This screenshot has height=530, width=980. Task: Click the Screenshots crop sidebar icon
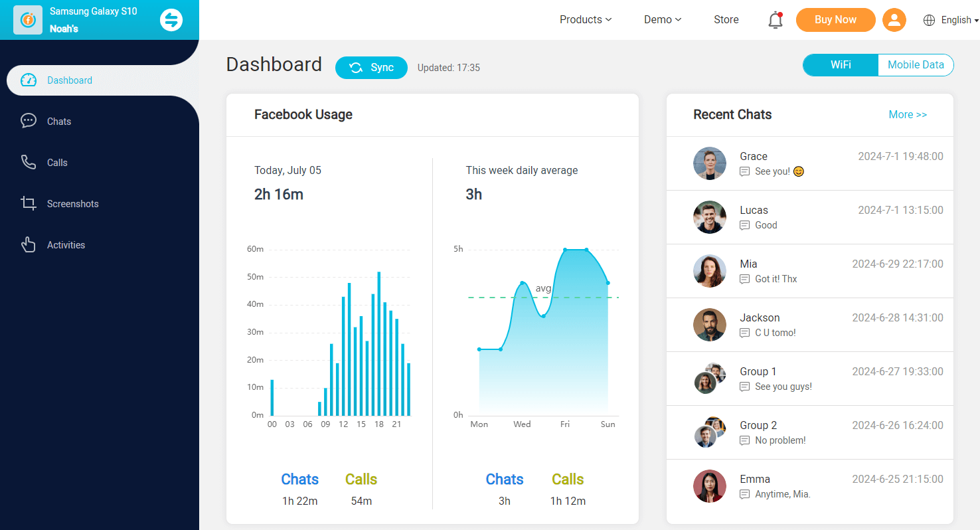[29, 203]
